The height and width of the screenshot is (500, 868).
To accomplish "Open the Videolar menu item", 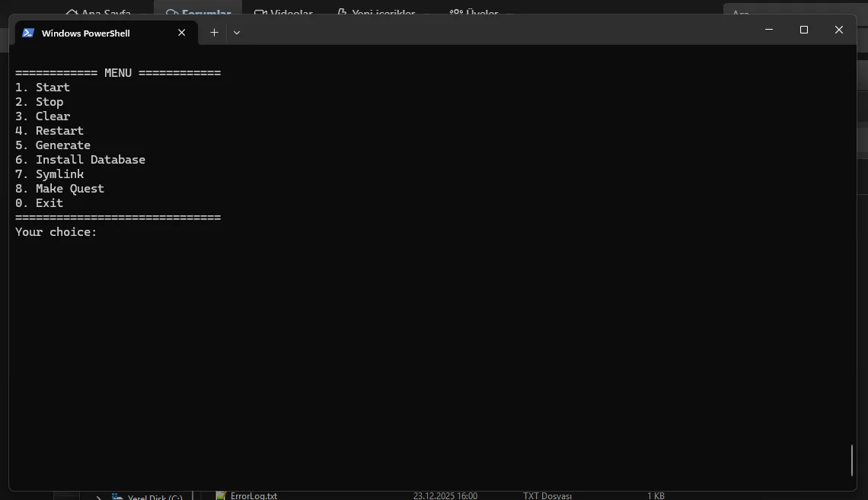I will 285,13.
